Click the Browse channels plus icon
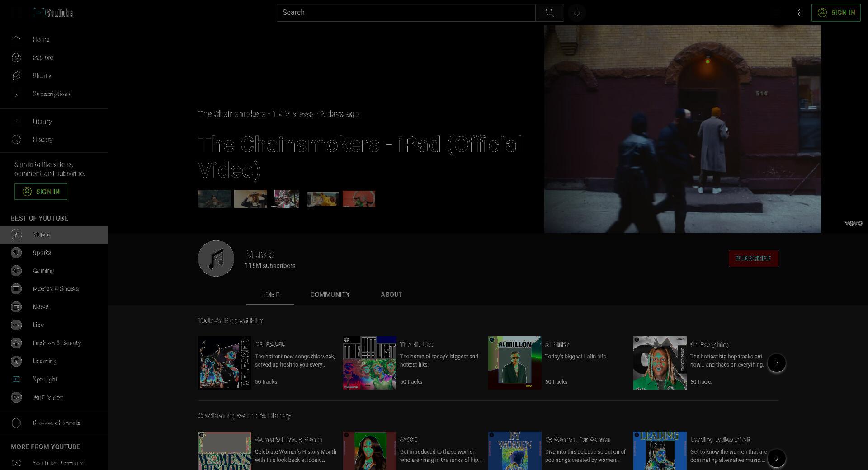 click(16, 423)
